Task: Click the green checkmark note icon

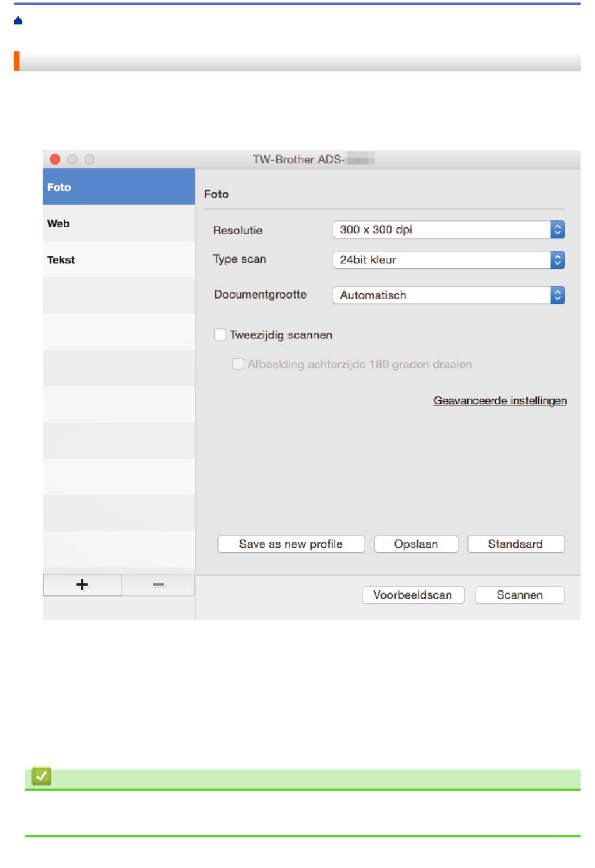Action: (41, 777)
